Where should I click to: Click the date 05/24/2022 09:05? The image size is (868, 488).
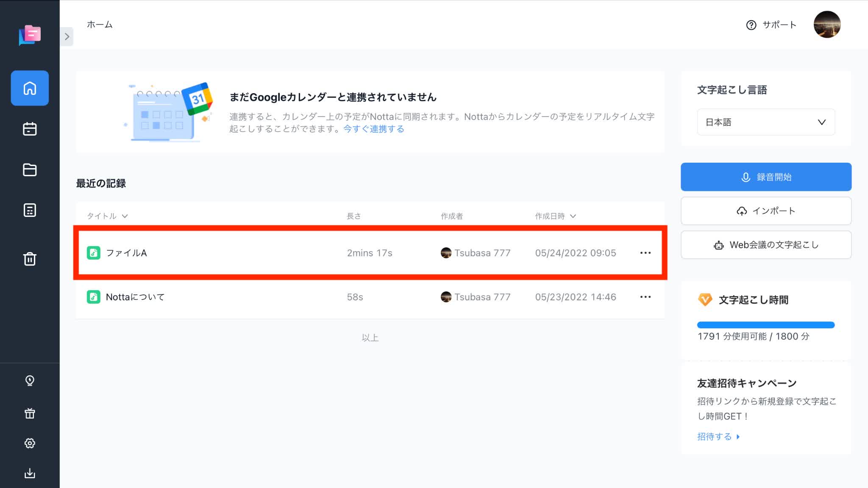tap(576, 253)
